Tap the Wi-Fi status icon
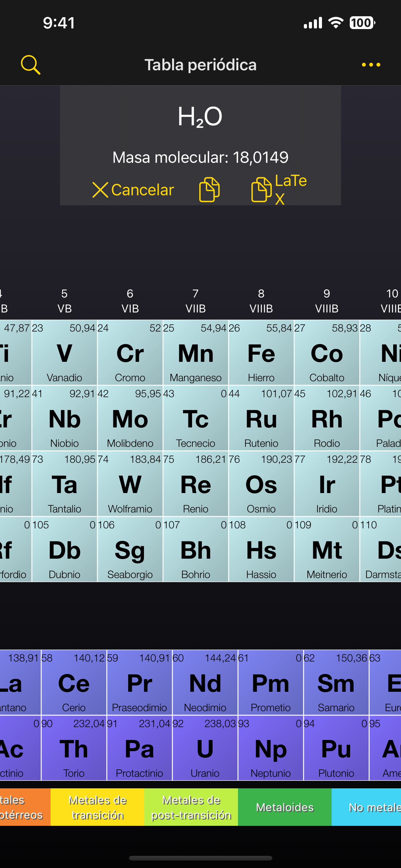Viewport: 401px width, 868px height. [336, 22]
